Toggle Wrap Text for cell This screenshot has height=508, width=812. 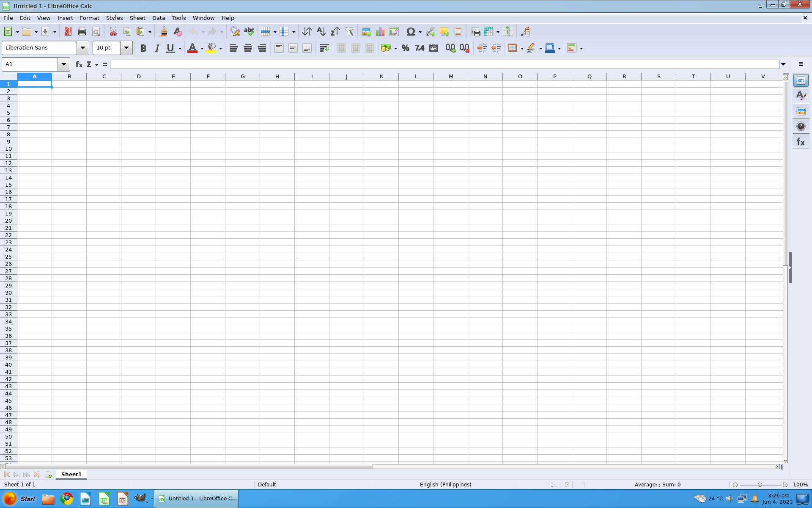click(324, 48)
